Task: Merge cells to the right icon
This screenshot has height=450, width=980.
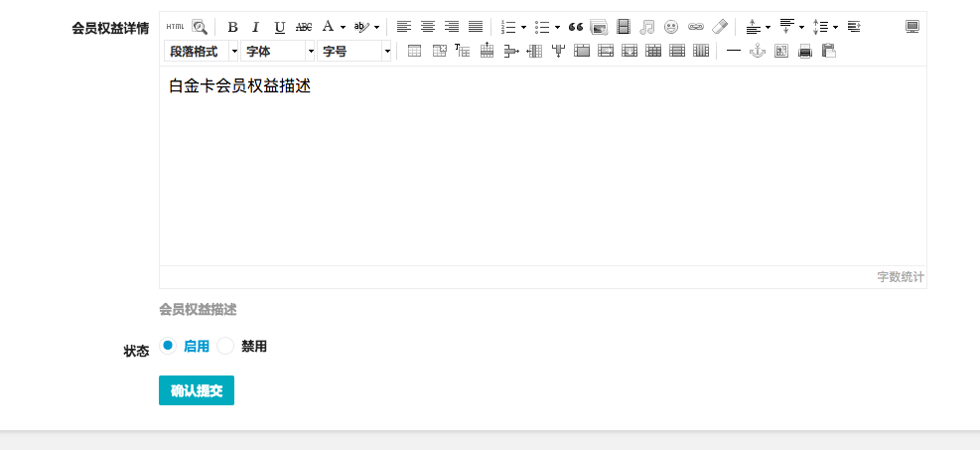Action: (x=606, y=51)
